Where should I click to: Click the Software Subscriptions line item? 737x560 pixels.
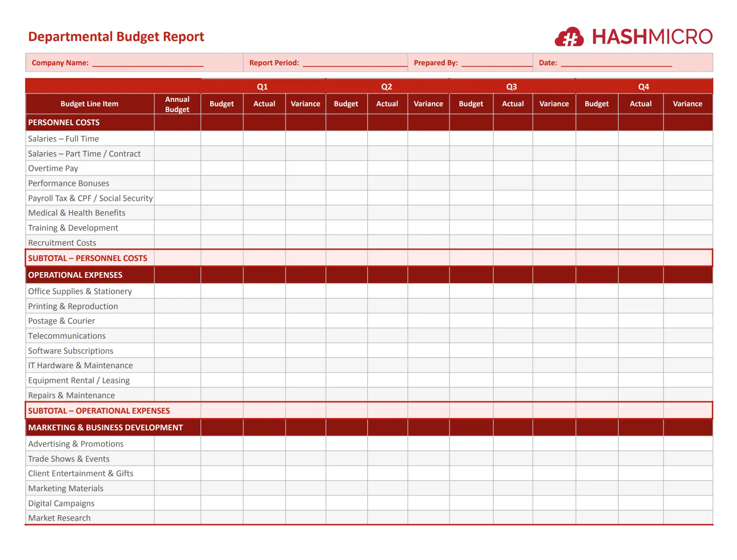click(x=71, y=351)
